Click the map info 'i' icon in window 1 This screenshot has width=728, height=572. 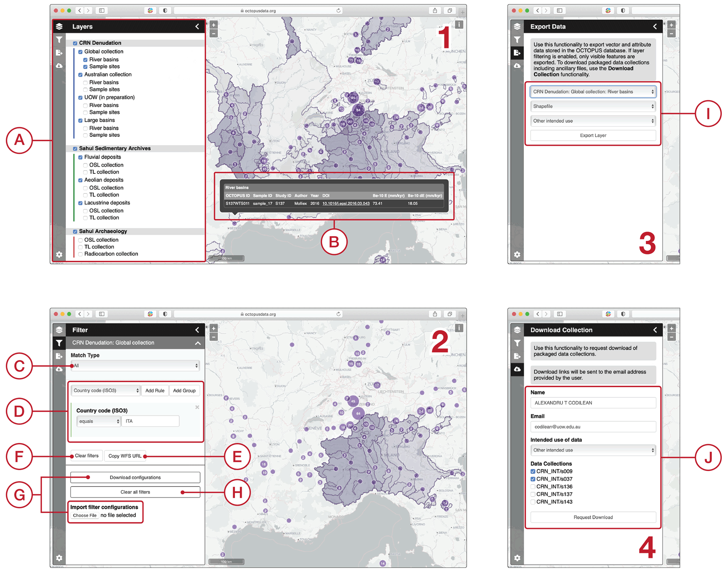pos(459,25)
